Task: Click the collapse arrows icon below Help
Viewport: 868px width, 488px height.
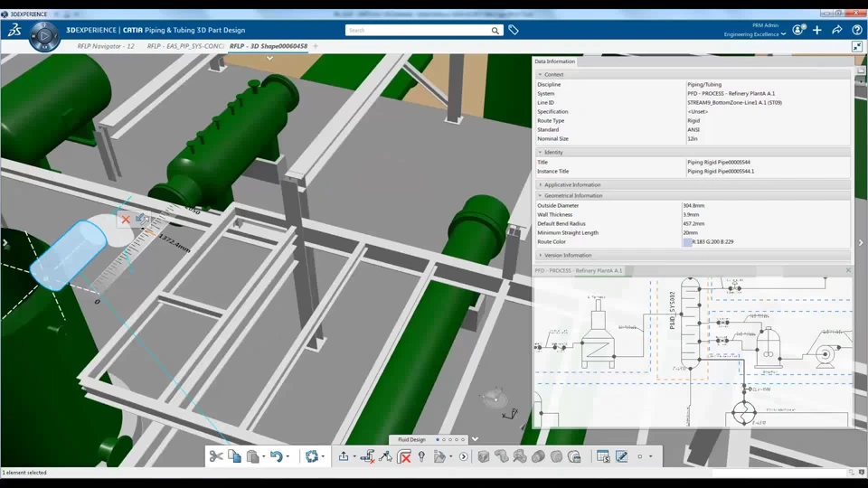Action: 857,46
